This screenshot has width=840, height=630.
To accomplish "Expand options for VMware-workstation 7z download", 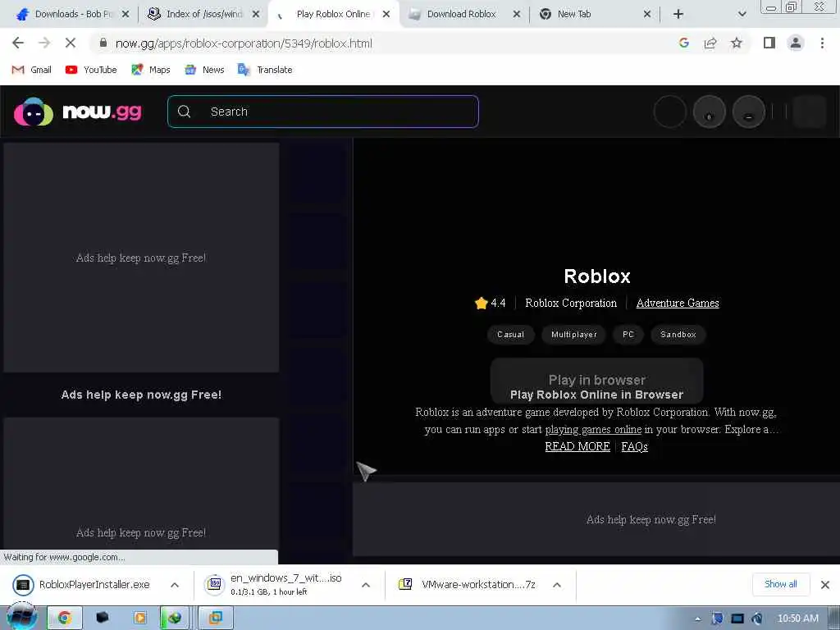I will [x=557, y=584].
